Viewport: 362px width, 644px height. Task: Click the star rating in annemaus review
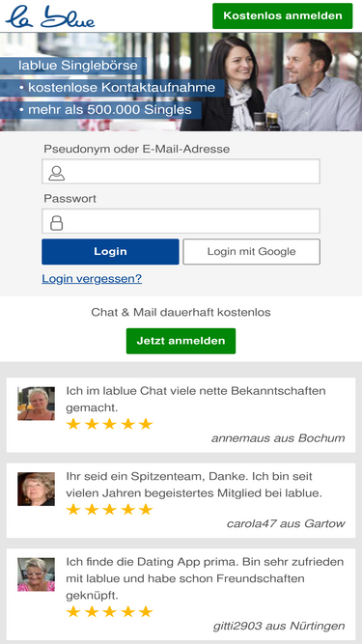point(110,424)
